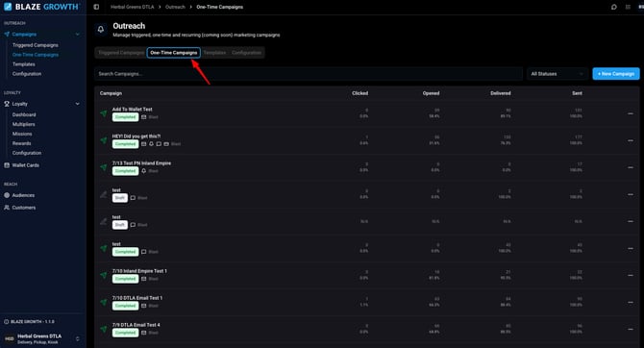Image resolution: width=644 pixels, height=348 pixels.
Task: Open Configuration under Campaigns in sidebar
Action: [27, 74]
